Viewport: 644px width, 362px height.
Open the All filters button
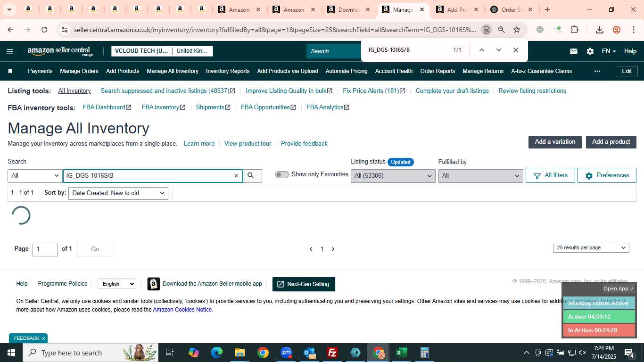[550, 175]
